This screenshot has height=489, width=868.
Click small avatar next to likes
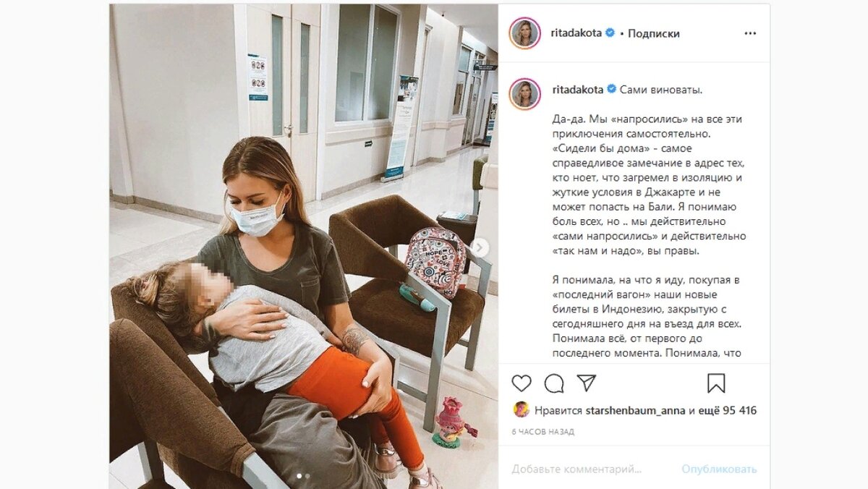[x=521, y=410]
